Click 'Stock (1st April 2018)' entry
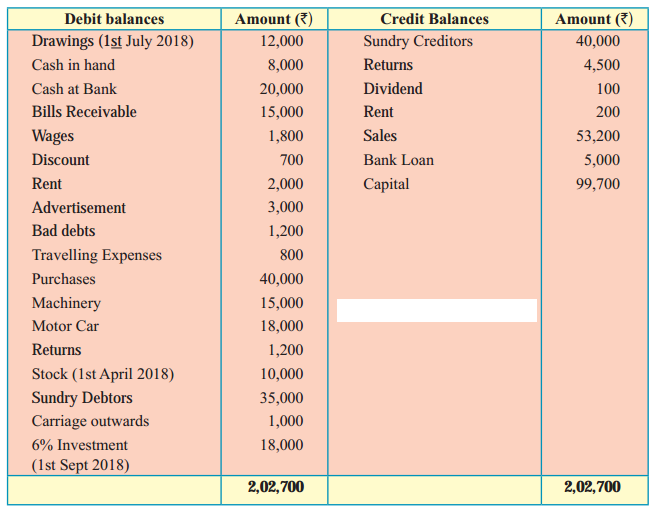Viewport: 657px width, 512px height. (x=103, y=374)
